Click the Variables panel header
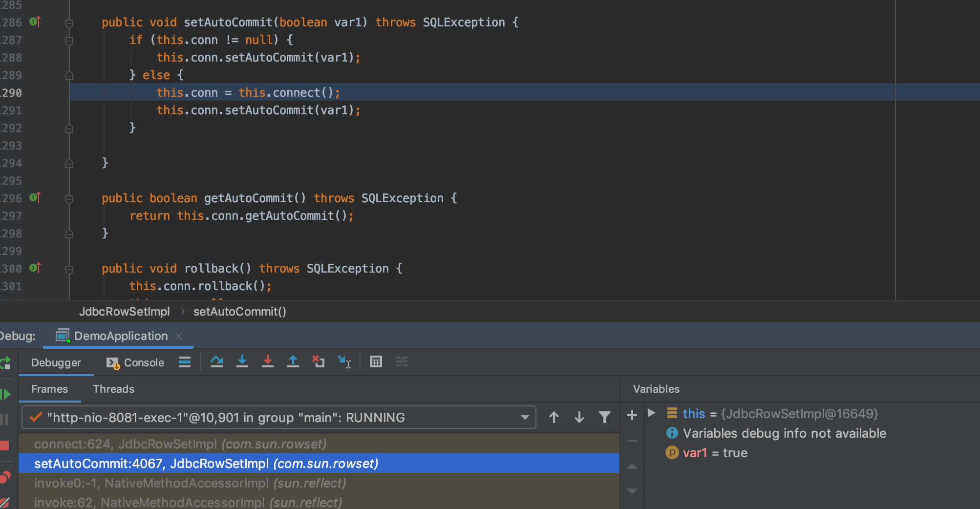Viewport: 980px width, 509px height. pos(656,389)
